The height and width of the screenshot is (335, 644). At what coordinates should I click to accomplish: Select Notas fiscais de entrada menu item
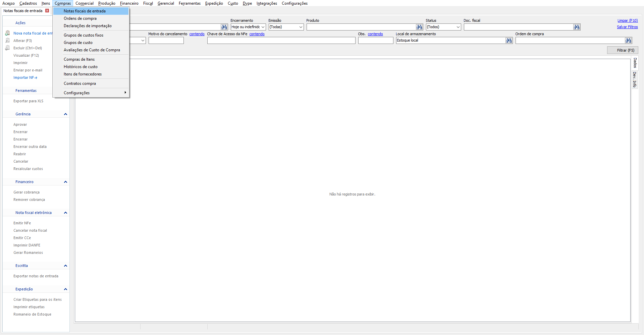click(91, 11)
